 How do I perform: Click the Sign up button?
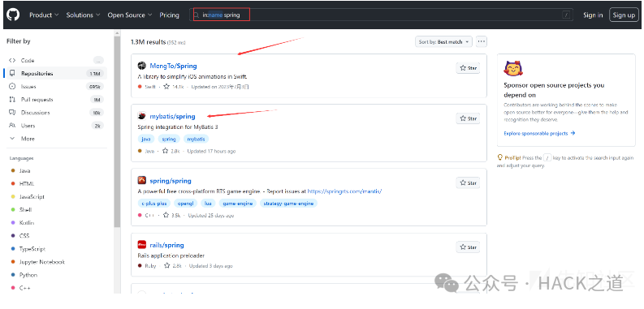tap(624, 15)
